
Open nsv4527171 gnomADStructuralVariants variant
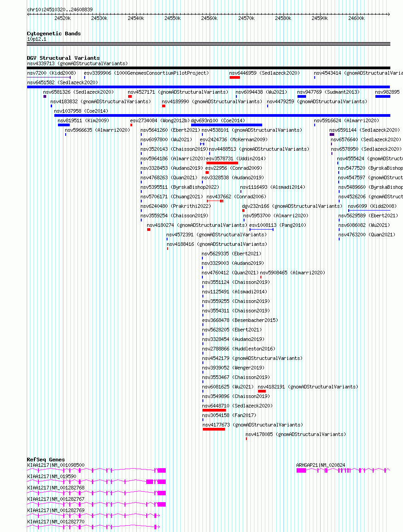pos(178,92)
